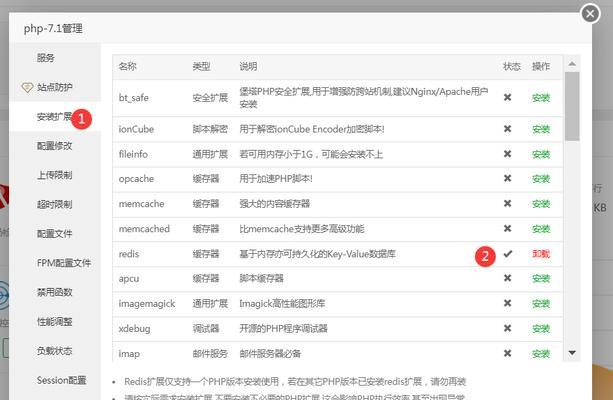The width and height of the screenshot is (613, 400).
Task: Open the FPM配置文件 section
Action: coord(64,263)
